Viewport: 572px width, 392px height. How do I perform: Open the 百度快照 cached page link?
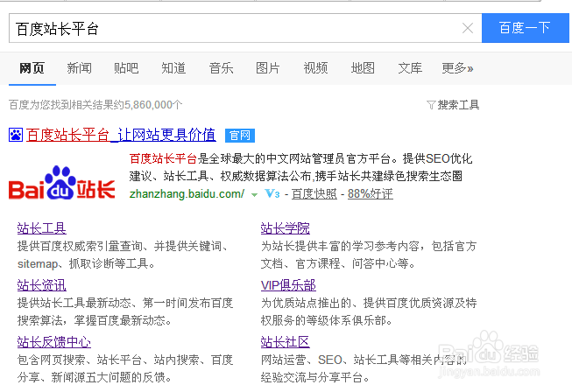pyautogui.click(x=314, y=194)
